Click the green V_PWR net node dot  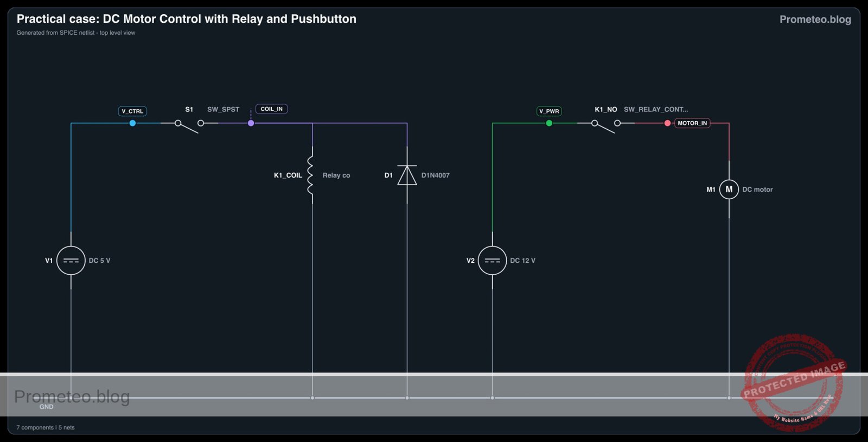[549, 123]
